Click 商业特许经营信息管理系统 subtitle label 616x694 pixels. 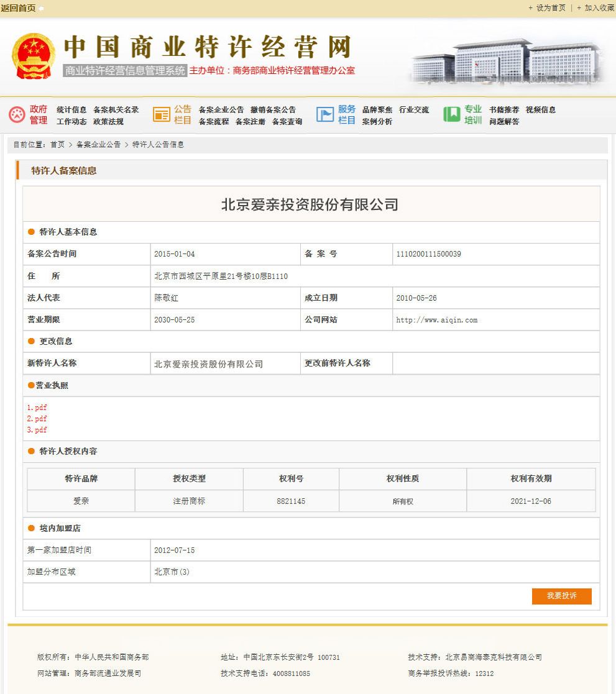(x=125, y=70)
